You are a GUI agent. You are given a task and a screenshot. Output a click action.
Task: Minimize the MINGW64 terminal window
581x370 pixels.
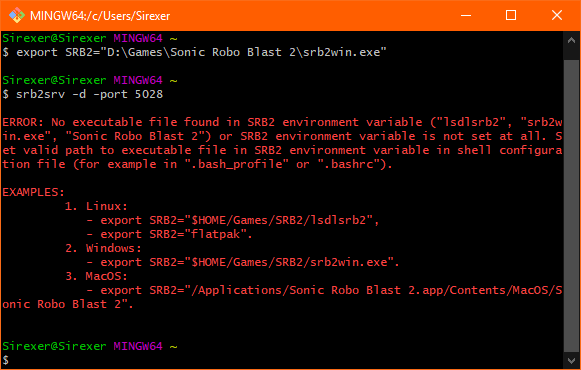click(465, 16)
